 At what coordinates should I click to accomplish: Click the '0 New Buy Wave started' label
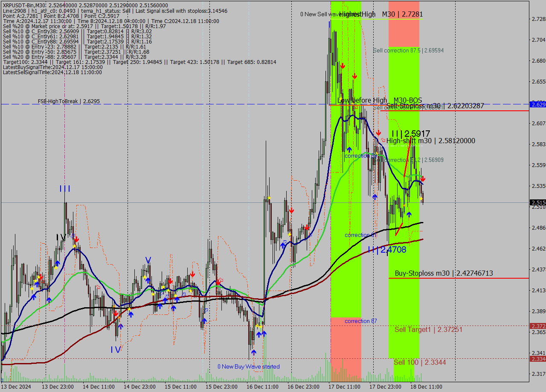click(249, 366)
